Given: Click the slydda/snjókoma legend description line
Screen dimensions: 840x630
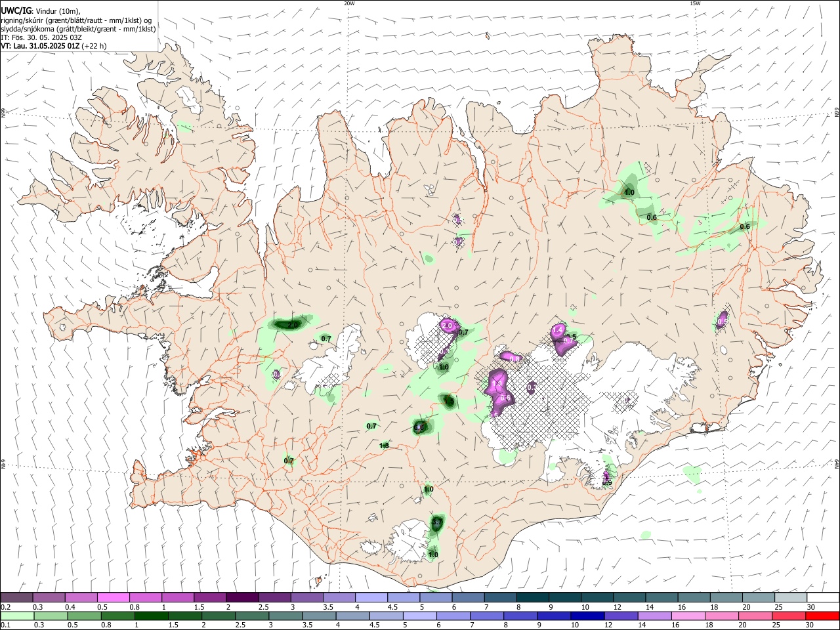Looking at the screenshot, I should 78,29.
